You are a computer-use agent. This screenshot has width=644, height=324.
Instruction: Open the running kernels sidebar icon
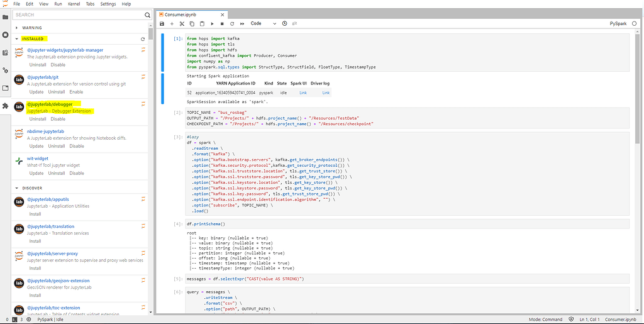click(x=5, y=35)
